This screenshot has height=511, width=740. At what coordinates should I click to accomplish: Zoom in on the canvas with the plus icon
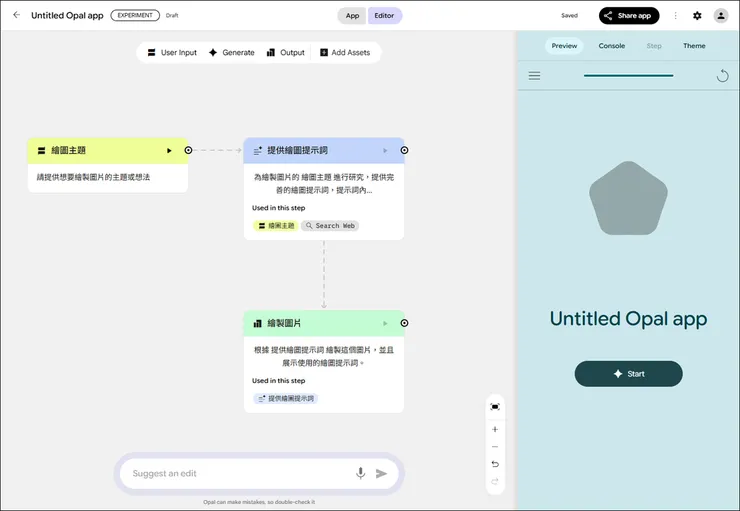pos(495,429)
